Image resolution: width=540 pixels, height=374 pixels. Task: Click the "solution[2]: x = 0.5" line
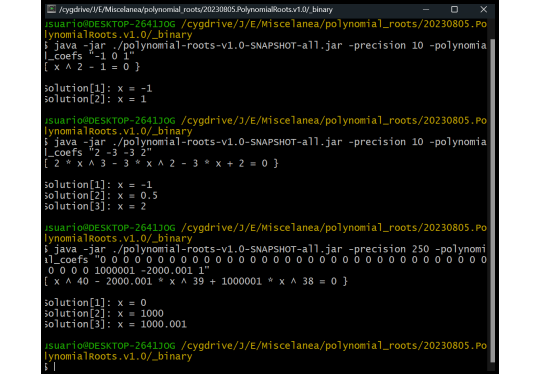pyautogui.click(x=101, y=196)
